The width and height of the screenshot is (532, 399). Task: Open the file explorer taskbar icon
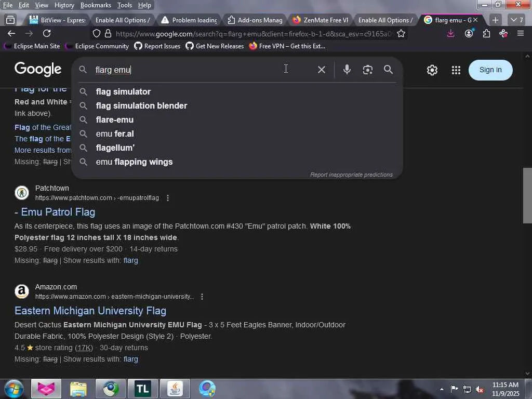[78, 389]
